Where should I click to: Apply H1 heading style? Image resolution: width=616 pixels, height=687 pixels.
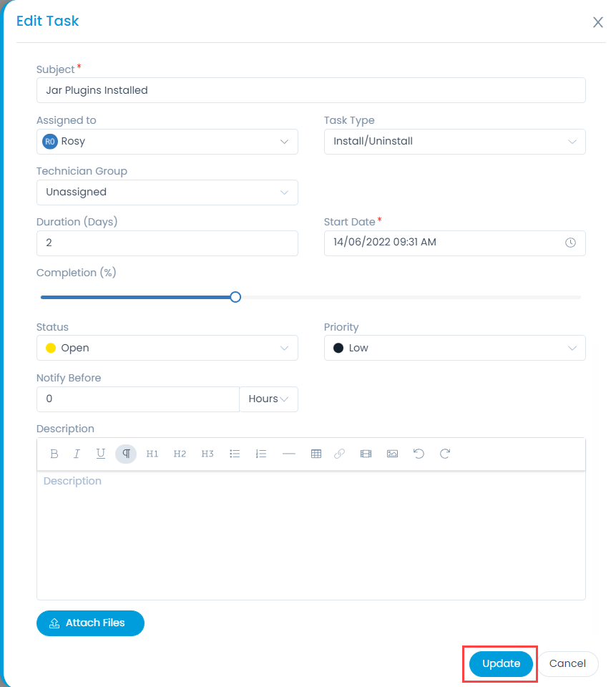click(x=152, y=454)
